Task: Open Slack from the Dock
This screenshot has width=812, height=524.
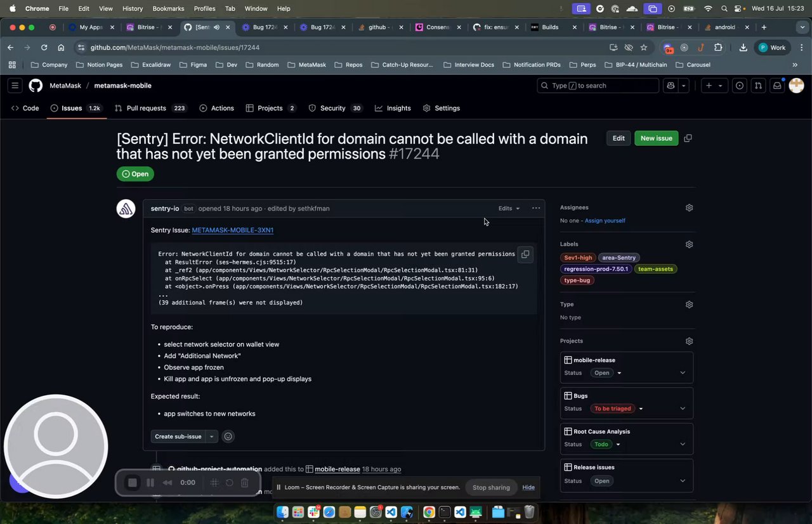Action: click(x=314, y=512)
